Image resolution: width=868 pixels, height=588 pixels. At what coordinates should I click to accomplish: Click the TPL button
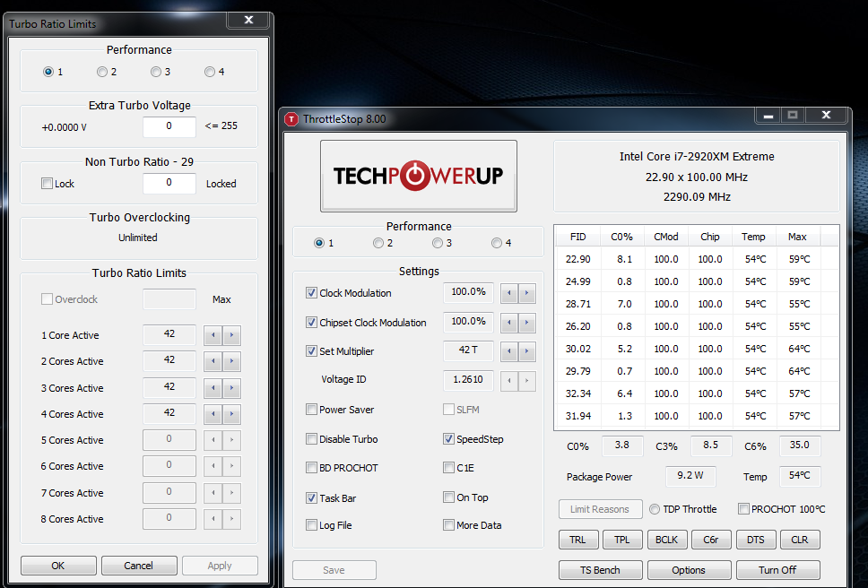[x=622, y=540]
